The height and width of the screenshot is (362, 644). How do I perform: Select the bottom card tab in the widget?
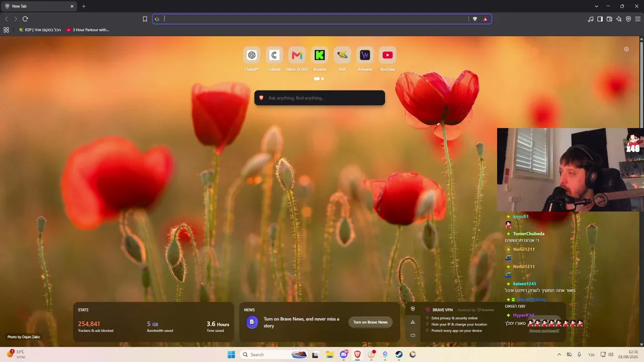click(x=413, y=335)
